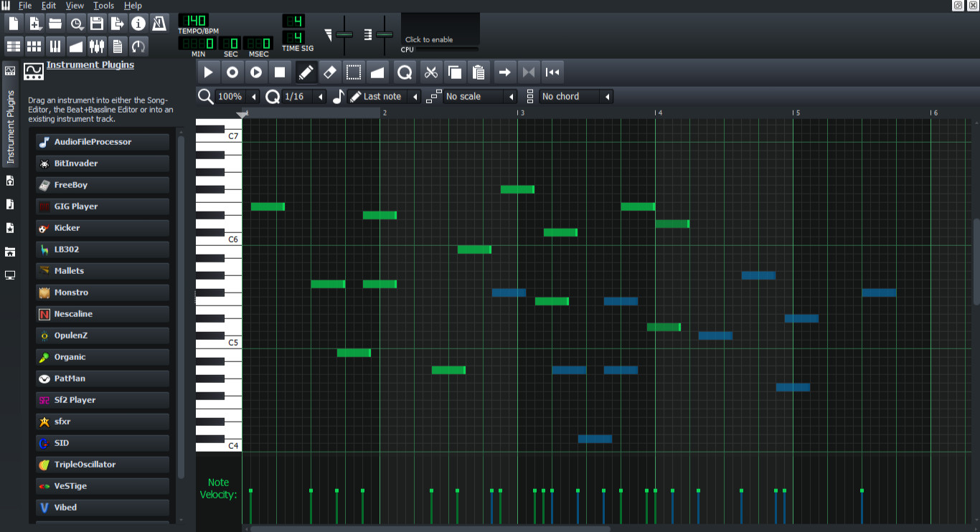Screen dimensions: 980x532
Task: Enable Erase mode with the eraser tool
Action: [330, 72]
